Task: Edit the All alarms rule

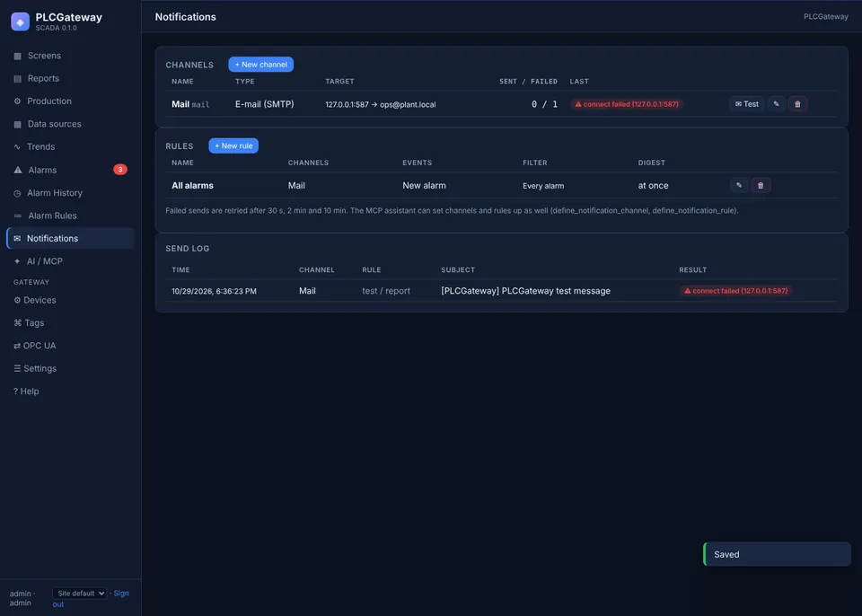Action: (739, 185)
